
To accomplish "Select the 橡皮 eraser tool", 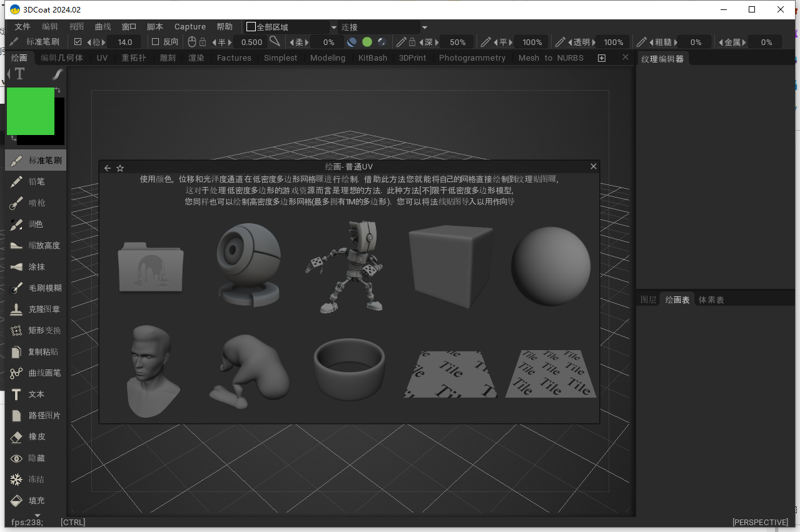I will tap(36, 436).
